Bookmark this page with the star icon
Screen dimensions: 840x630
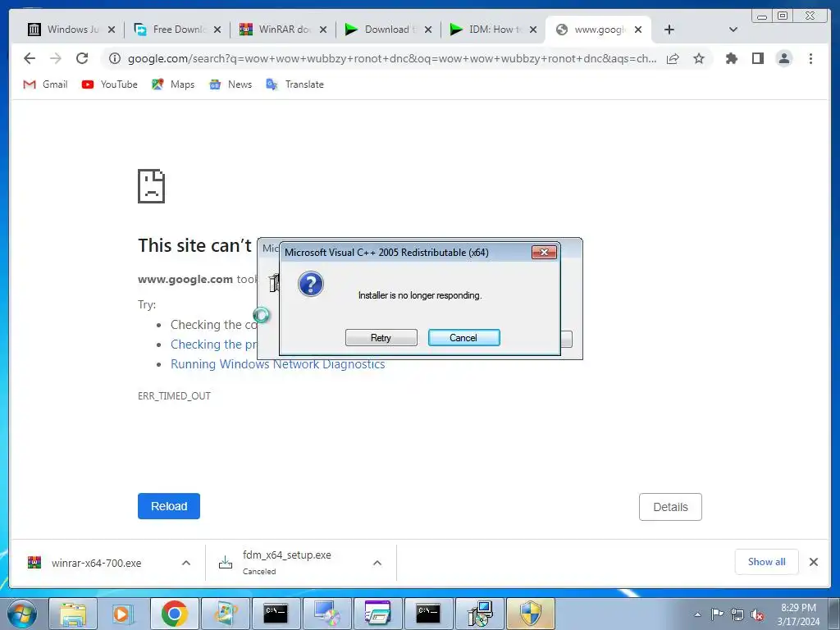pos(699,58)
